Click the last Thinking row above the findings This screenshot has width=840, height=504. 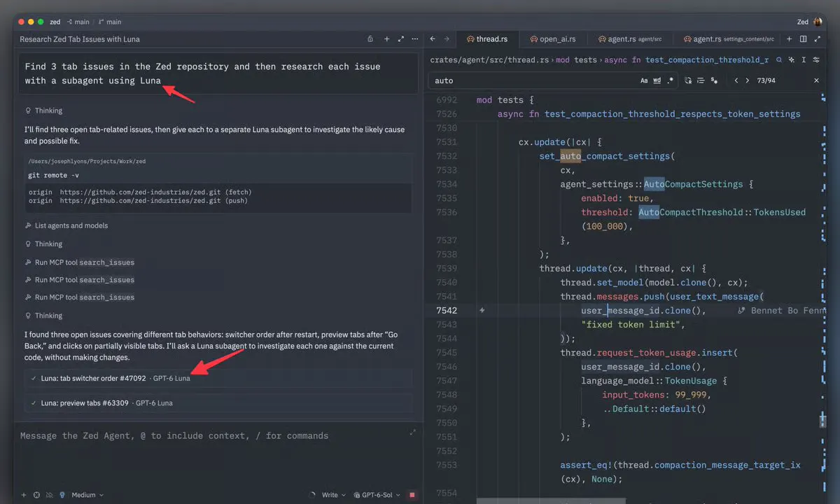[43, 316]
